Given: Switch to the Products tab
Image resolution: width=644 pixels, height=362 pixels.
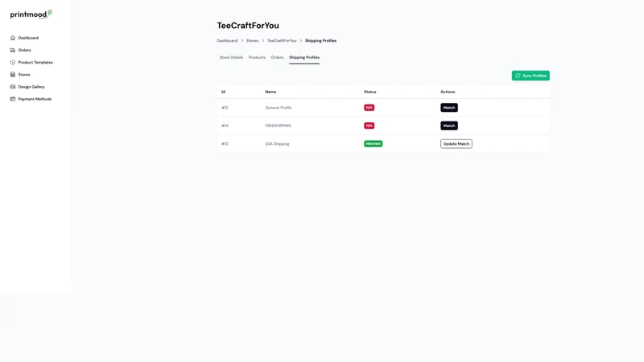Looking at the screenshot, I should pyautogui.click(x=257, y=57).
